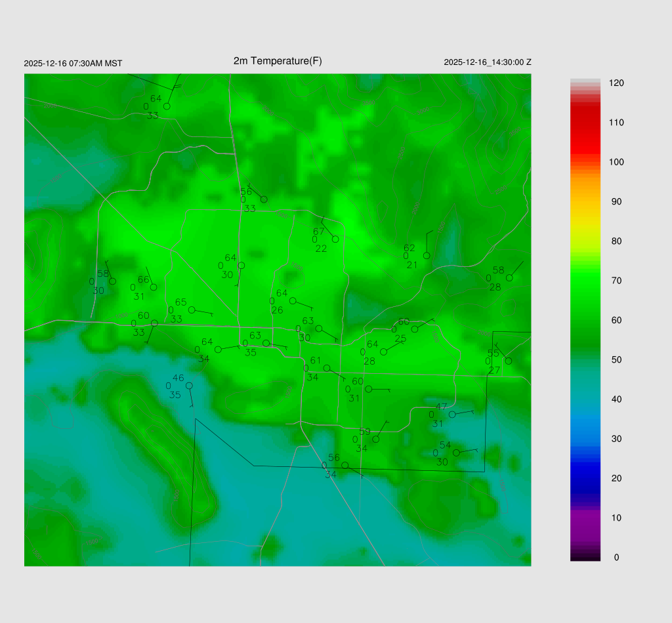Image resolution: width=672 pixels, height=623 pixels.
Task: Select the yellow 80 degree colorbar band
Action: pyautogui.click(x=585, y=241)
